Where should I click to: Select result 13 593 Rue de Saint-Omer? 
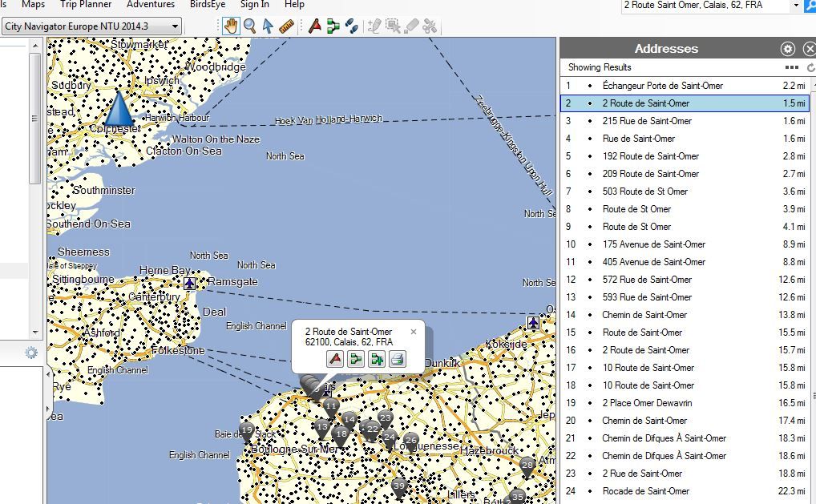686,297
